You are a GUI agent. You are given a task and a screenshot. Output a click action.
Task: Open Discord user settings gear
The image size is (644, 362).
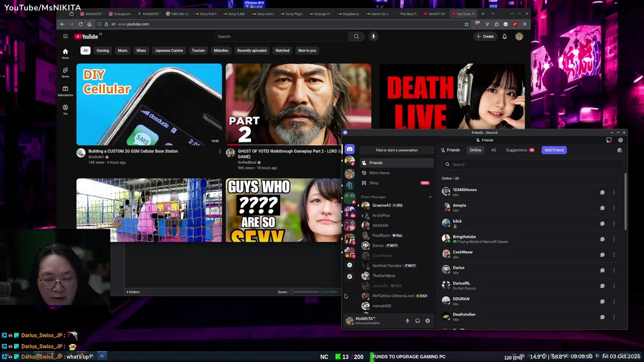click(x=428, y=321)
